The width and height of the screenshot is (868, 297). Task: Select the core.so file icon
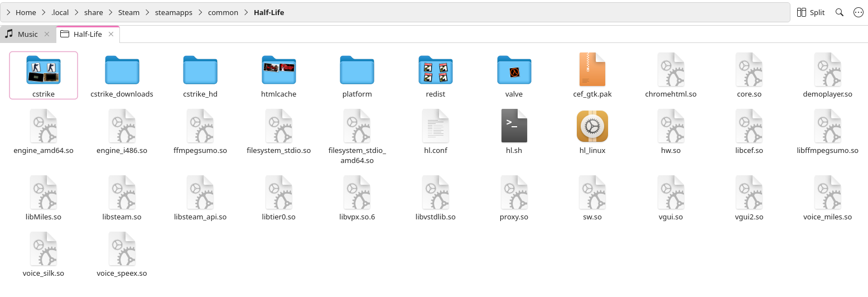pyautogui.click(x=749, y=69)
